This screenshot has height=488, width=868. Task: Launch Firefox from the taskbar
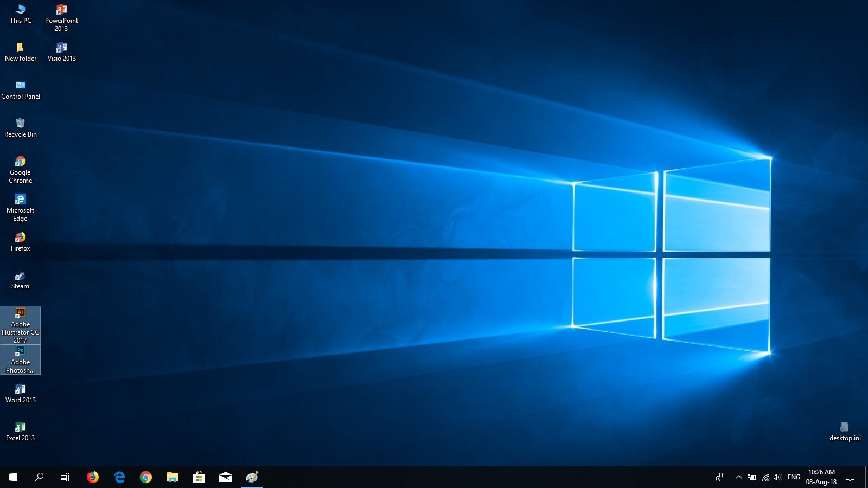93,477
